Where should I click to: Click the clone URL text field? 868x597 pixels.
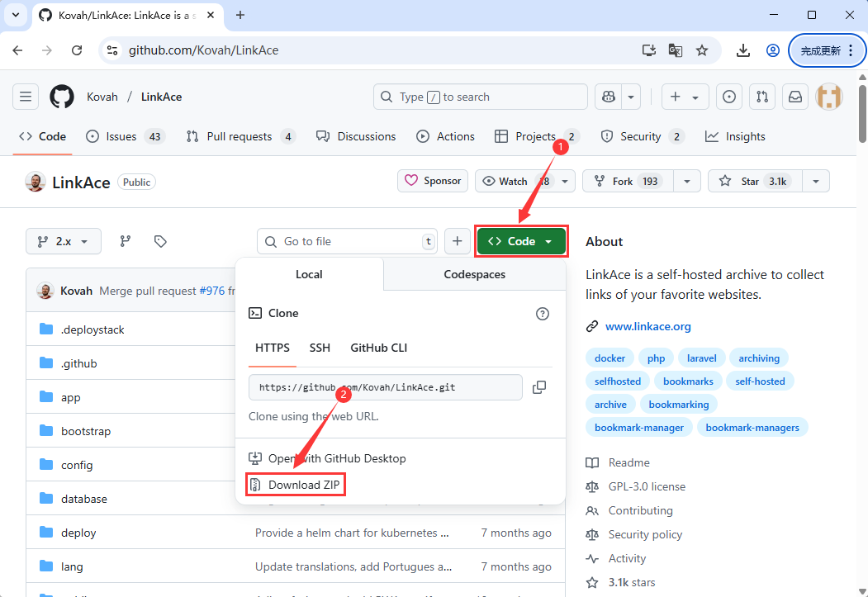[x=386, y=387]
